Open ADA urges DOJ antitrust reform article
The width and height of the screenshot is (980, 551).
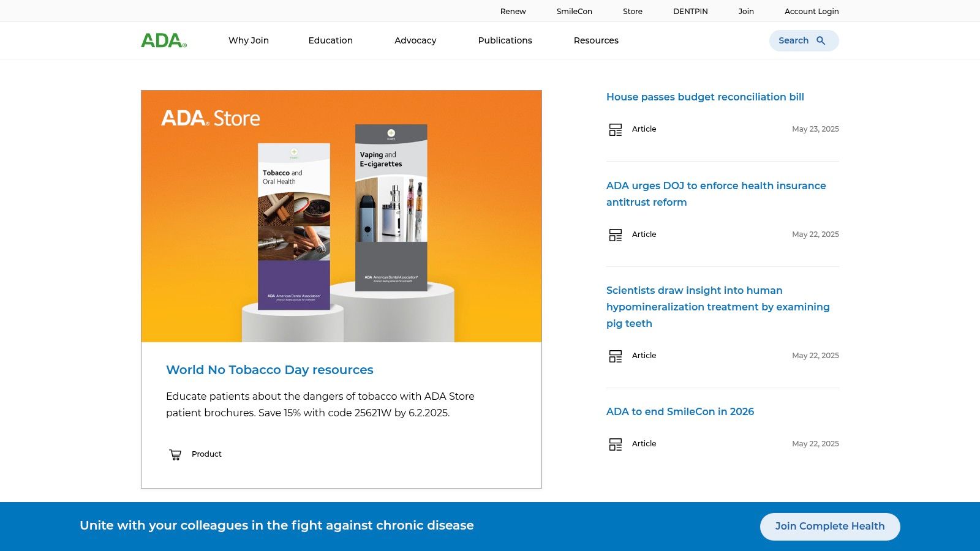click(x=716, y=193)
